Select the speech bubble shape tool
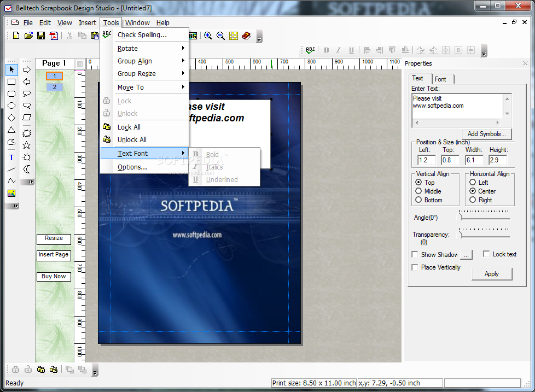Image resolution: width=535 pixels, height=392 pixels. (27, 93)
